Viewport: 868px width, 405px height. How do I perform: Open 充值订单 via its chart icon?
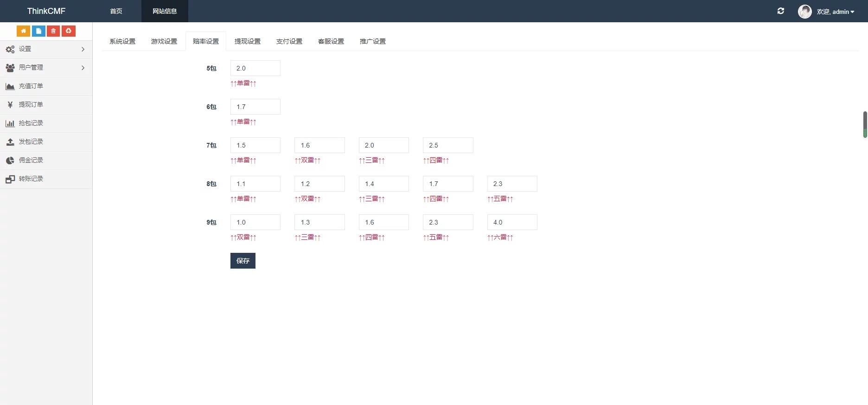10,86
